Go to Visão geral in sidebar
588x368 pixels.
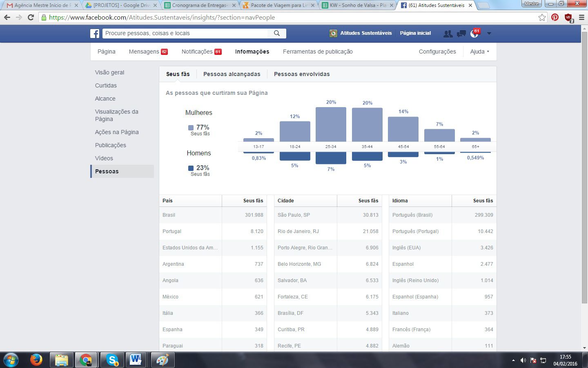109,72
